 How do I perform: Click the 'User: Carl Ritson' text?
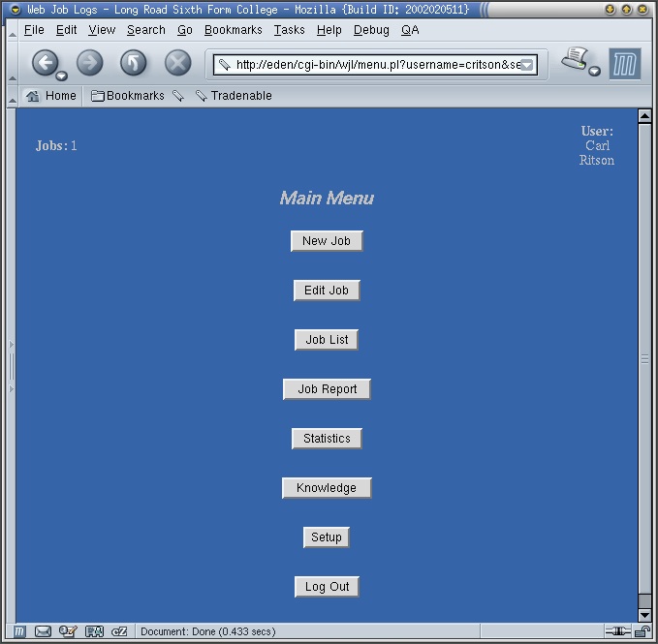click(x=597, y=145)
